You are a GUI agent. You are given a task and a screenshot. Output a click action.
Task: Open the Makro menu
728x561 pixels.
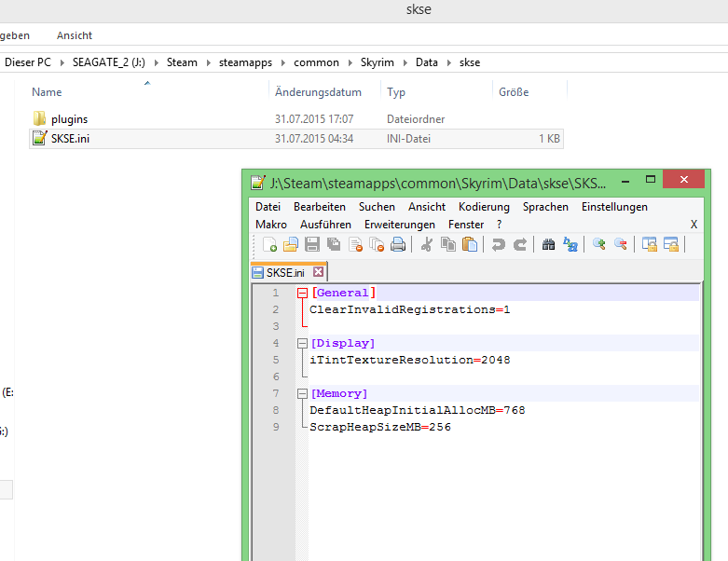(271, 225)
